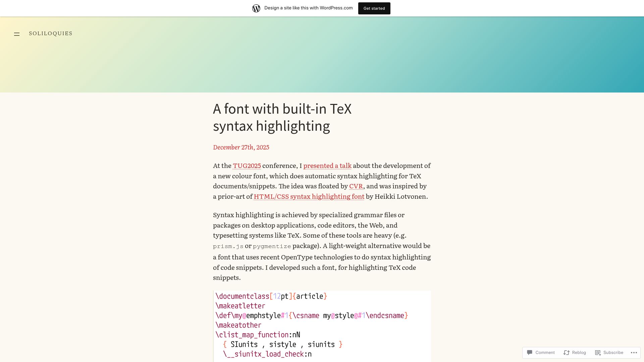Open the hamburger menu next to Soliloquies

pos(17,34)
